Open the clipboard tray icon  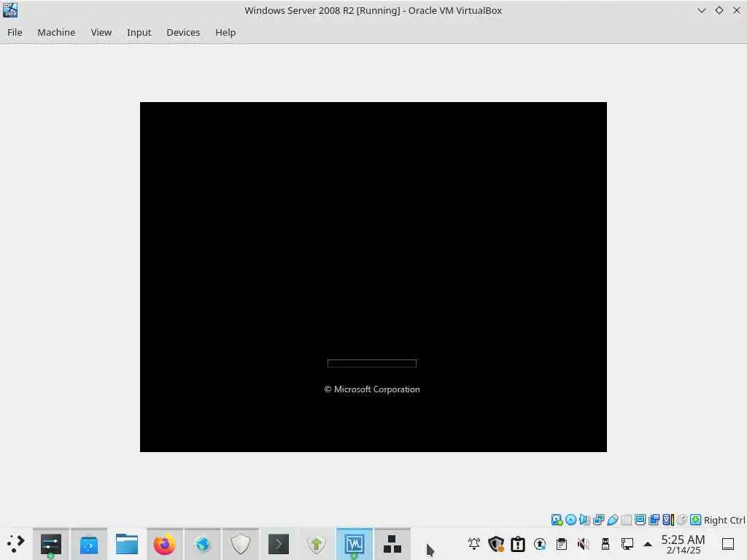562,543
